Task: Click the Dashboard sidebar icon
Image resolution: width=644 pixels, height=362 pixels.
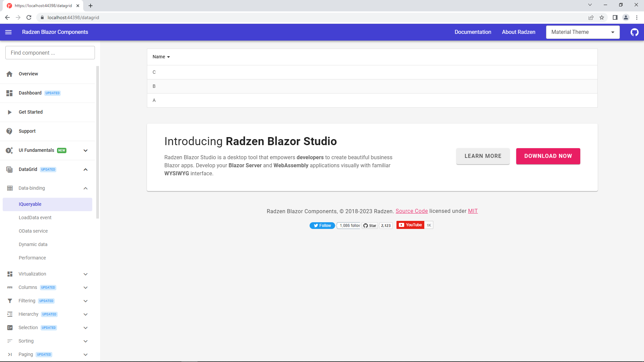Action: point(9,93)
